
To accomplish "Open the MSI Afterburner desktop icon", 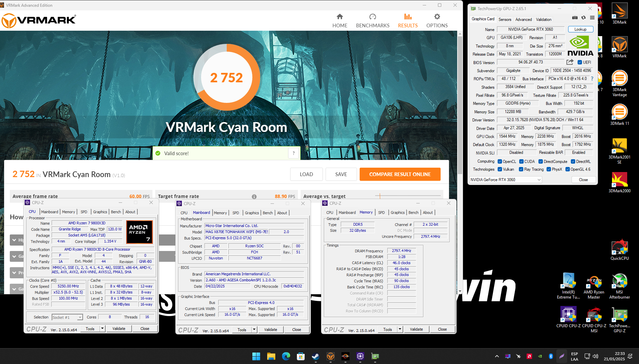I will (x=619, y=286).
